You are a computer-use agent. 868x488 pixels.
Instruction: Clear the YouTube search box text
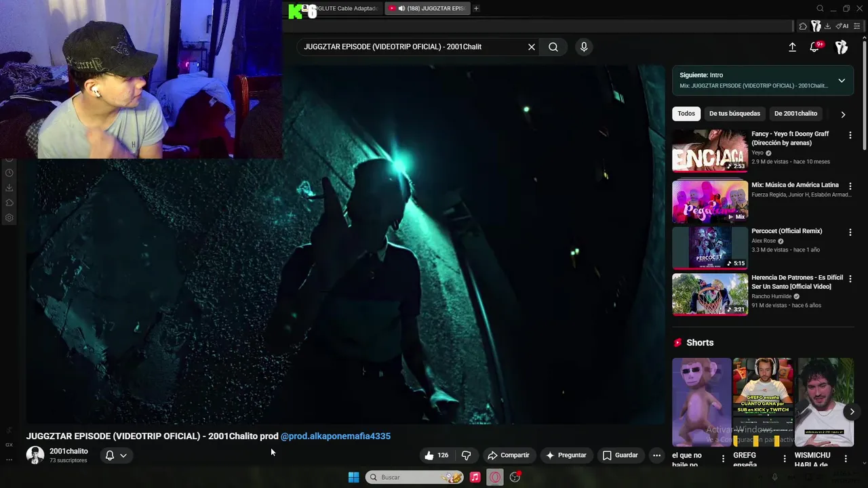point(532,47)
